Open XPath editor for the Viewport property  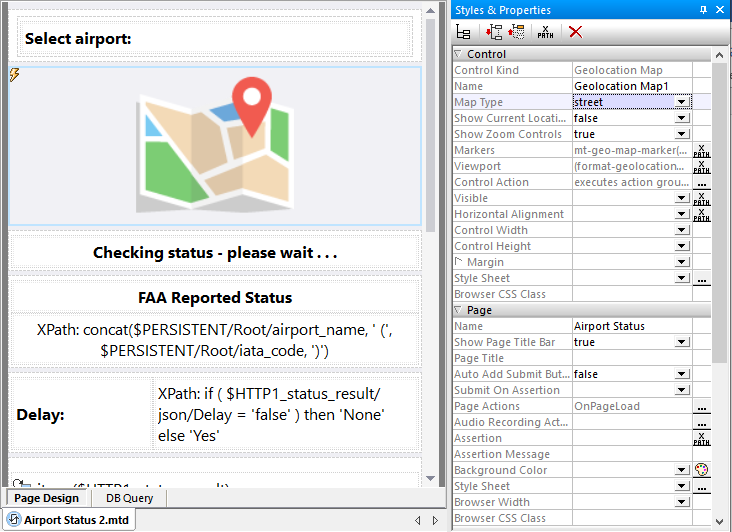click(701, 166)
